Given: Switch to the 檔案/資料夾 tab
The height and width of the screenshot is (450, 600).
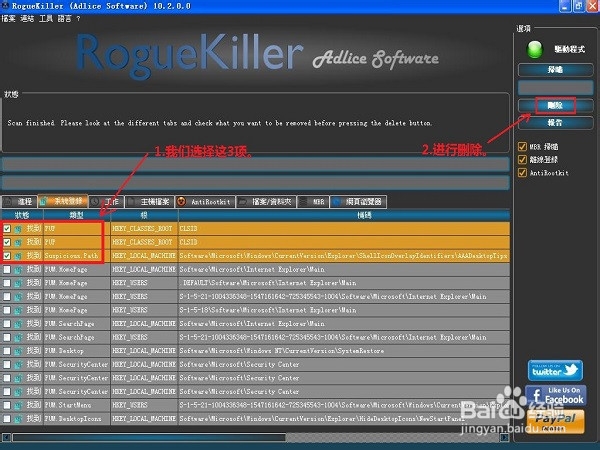Looking at the screenshot, I should pyautogui.click(x=266, y=202).
